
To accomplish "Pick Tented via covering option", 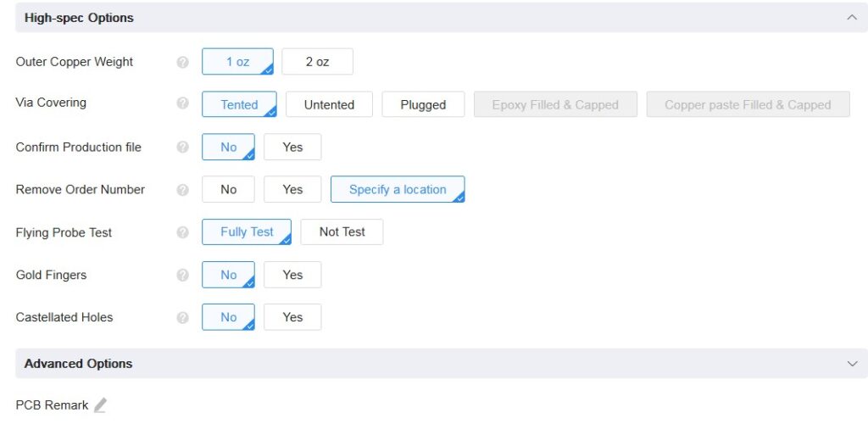I will (x=238, y=104).
